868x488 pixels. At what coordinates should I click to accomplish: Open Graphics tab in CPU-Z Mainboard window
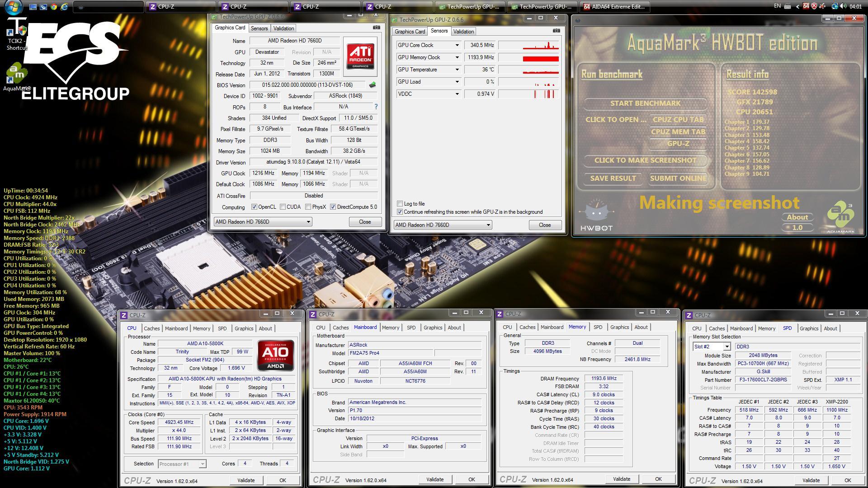click(433, 328)
